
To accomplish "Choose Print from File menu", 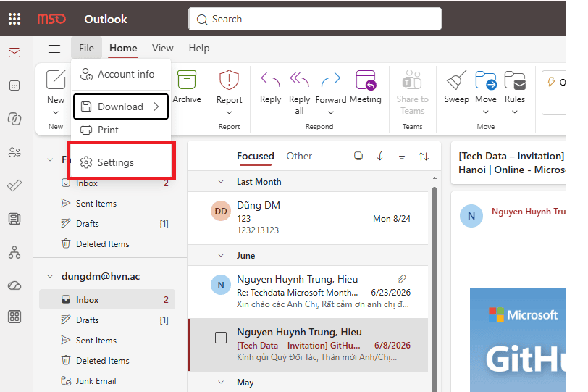I will coord(121,130).
